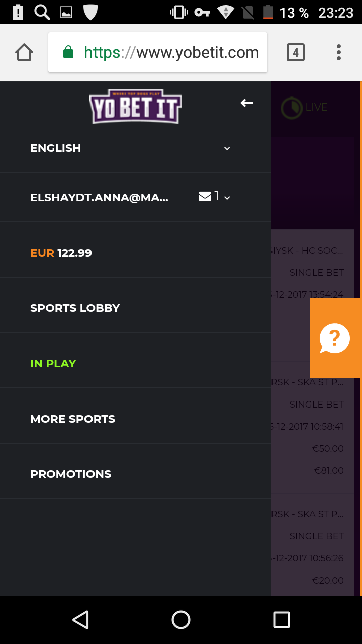Expand the English language dropdown

click(227, 148)
